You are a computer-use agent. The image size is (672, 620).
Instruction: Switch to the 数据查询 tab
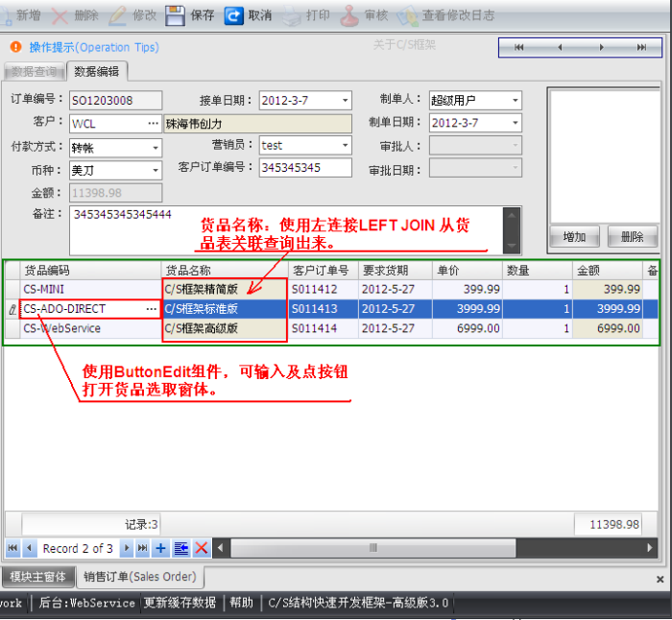pyautogui.click(x=33, y=72)
